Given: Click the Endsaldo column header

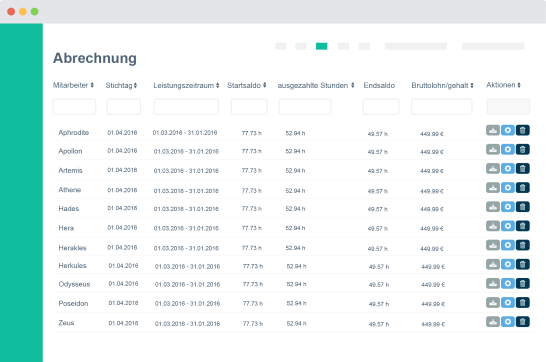Looking at the screenshot, I should coord(379,85).
